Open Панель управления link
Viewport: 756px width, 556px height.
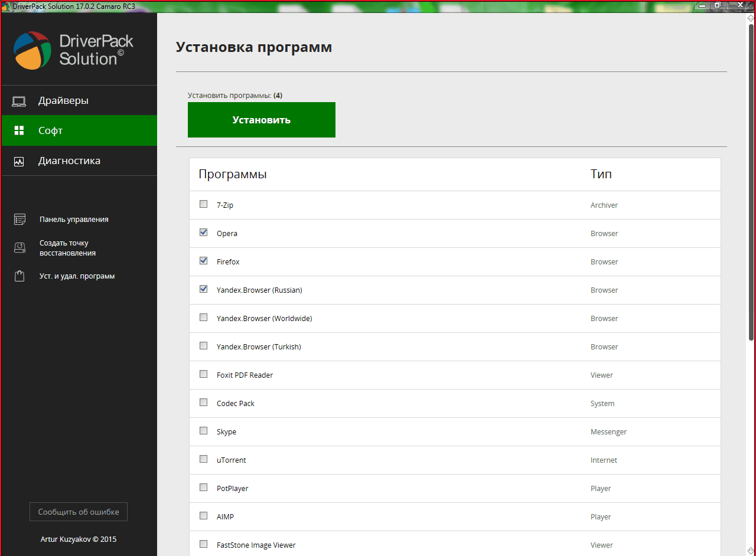[x=74, y=220]
